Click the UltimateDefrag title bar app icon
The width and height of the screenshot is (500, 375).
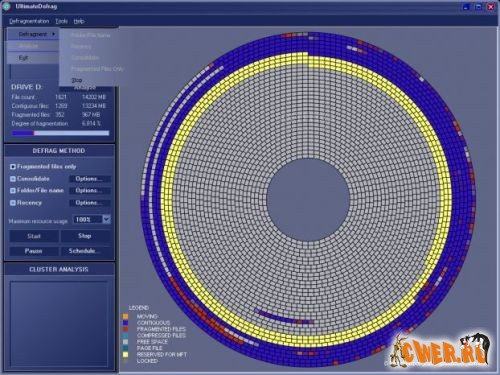[7, 6]
